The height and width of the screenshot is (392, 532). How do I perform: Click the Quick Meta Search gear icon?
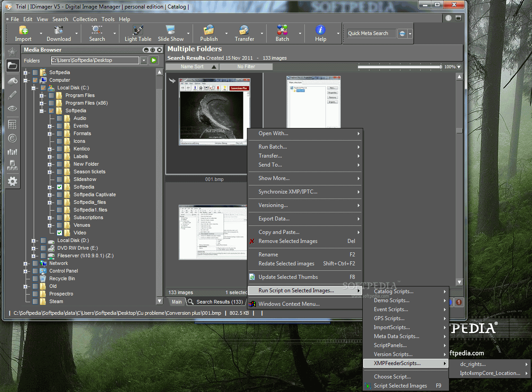[x=402, y=34]
